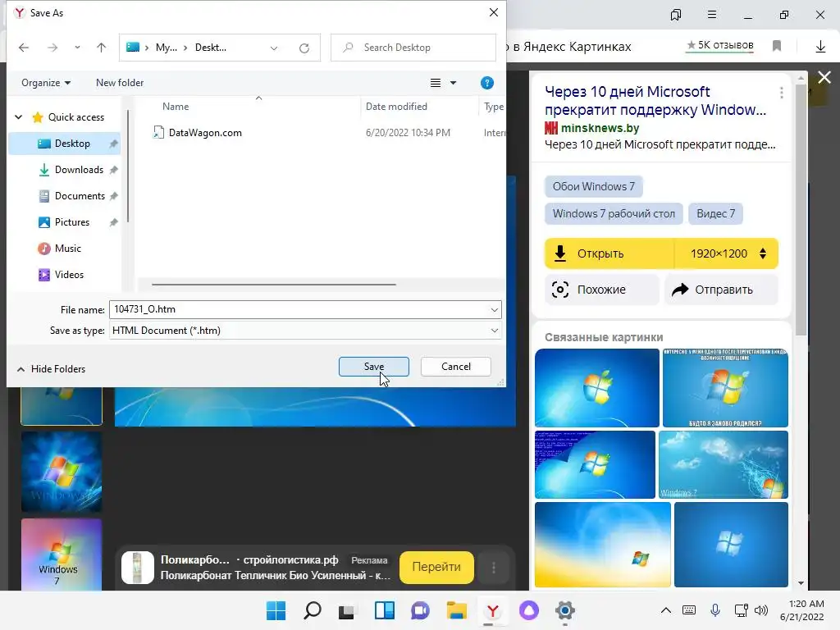Open the Organize menu

[x=46, y=83]
